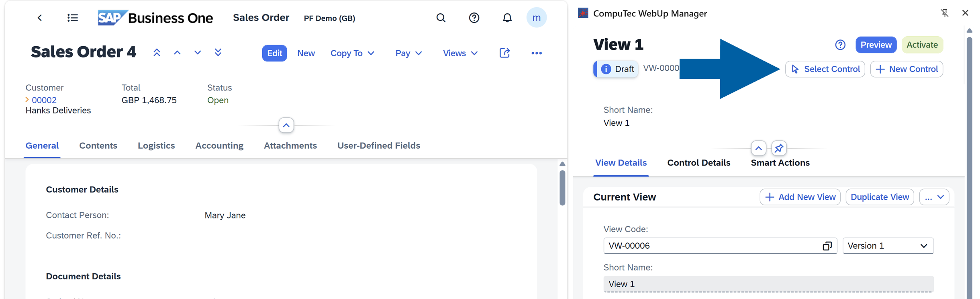Click the Short Name input field
The width and height of the screenshot is (980, 299).
click(768, 284)
